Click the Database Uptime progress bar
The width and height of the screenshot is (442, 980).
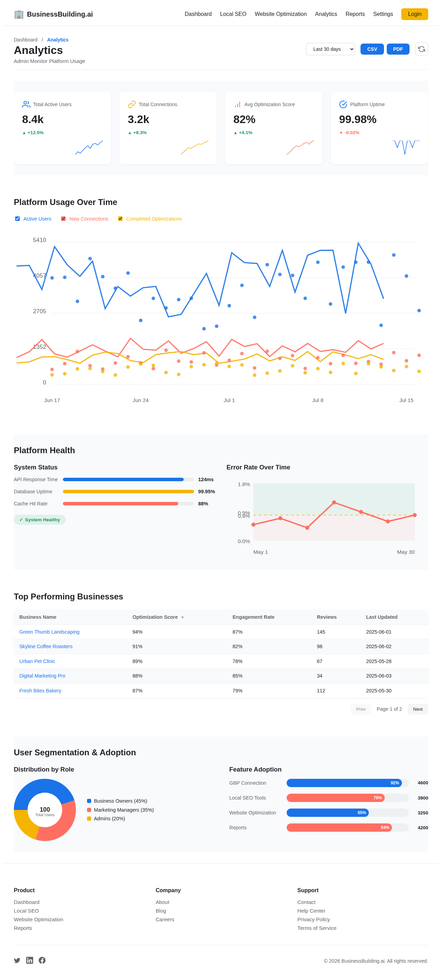point(128,492)
